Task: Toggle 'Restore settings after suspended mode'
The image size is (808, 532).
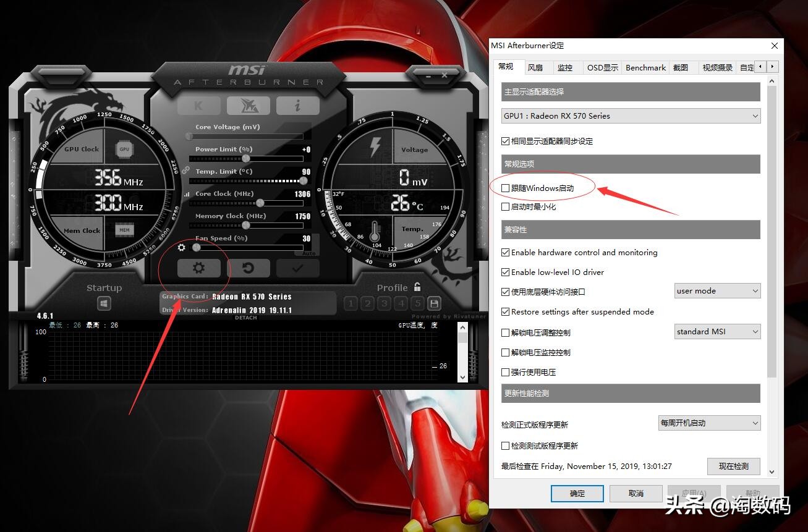Action: (506, 311)
